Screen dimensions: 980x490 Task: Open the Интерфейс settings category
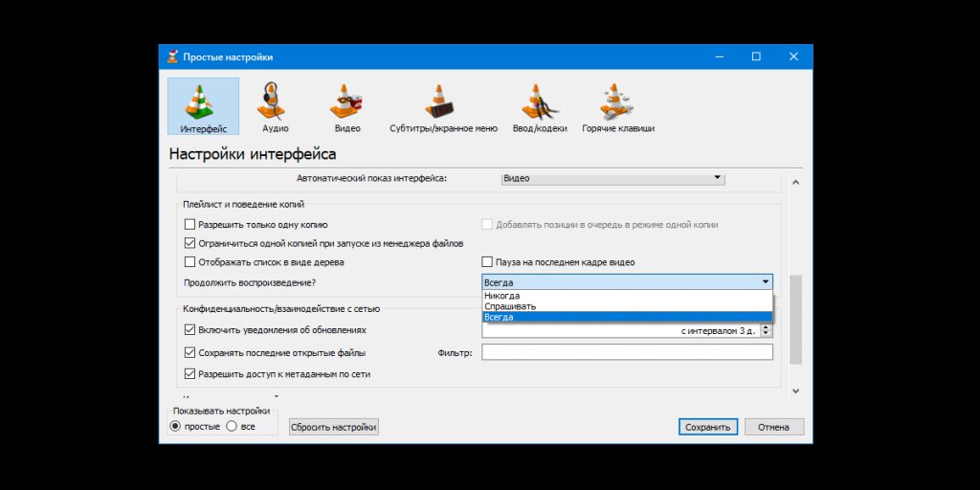click(203, 106)
